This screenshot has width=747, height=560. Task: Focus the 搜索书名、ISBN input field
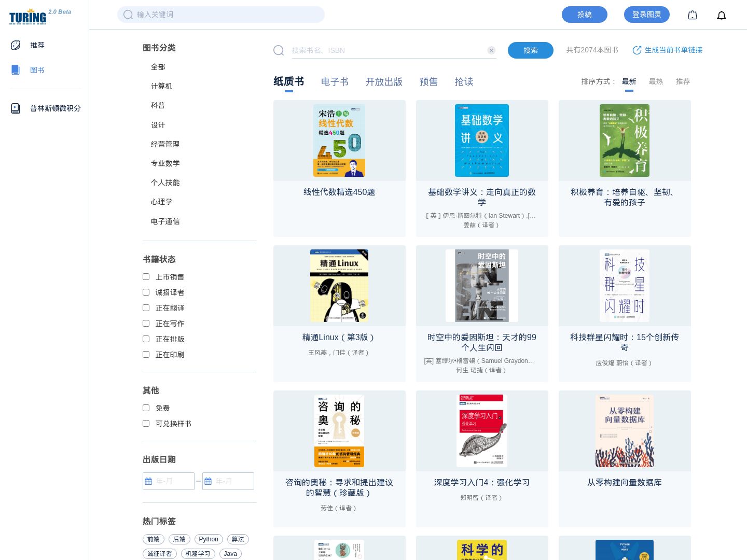[388, 50]
